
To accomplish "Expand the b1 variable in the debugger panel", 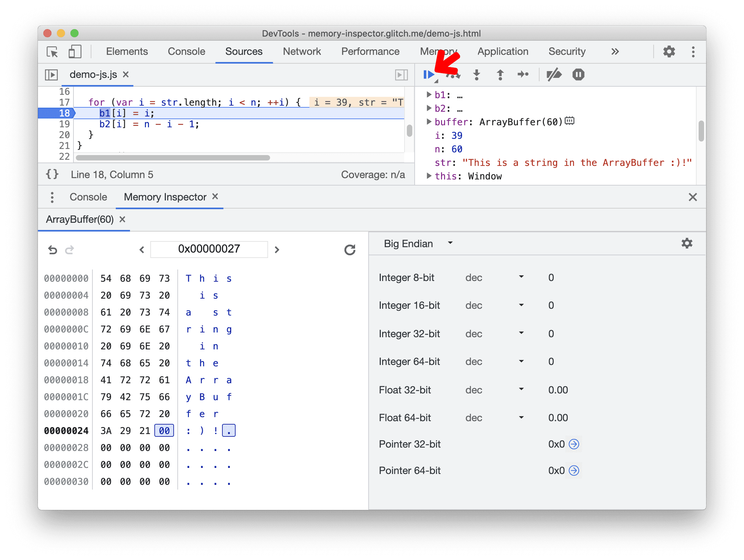I will 428,94.
